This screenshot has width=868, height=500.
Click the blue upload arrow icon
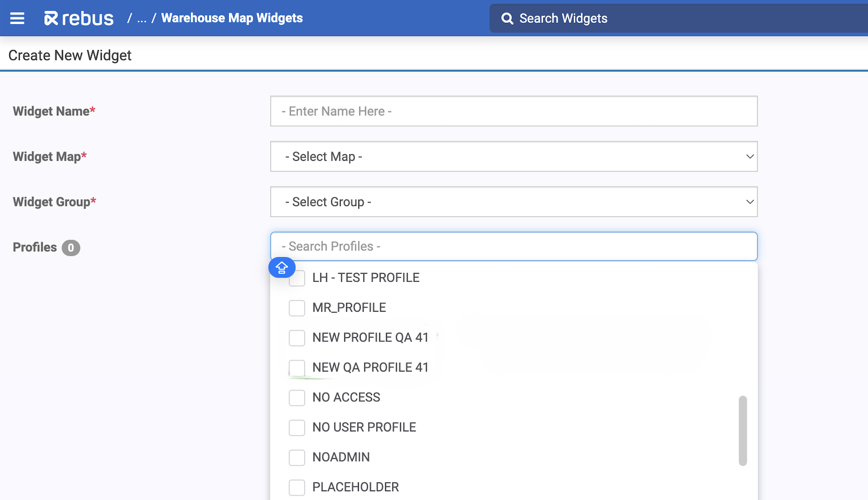click(x=282, y=267)
